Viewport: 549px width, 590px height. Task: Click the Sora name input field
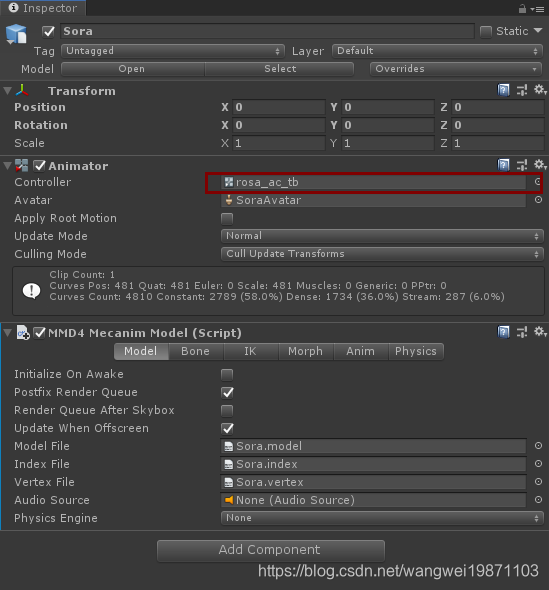[267, 31]
